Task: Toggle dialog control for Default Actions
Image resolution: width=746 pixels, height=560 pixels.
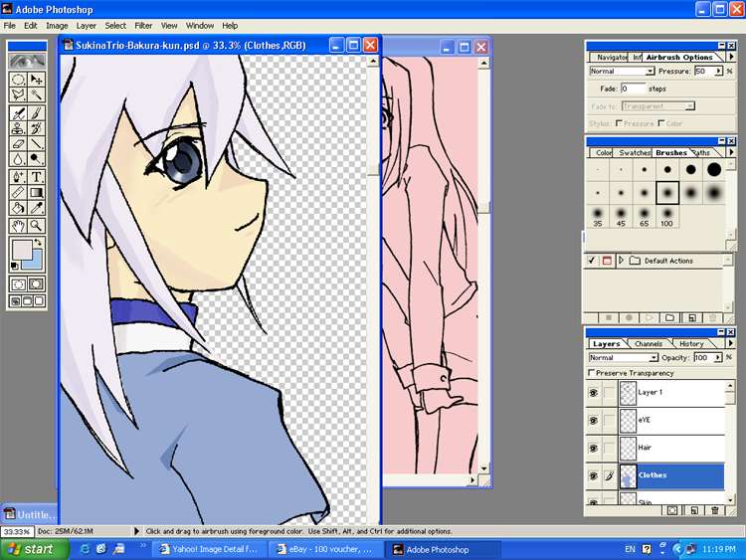Action: [607, 261]
